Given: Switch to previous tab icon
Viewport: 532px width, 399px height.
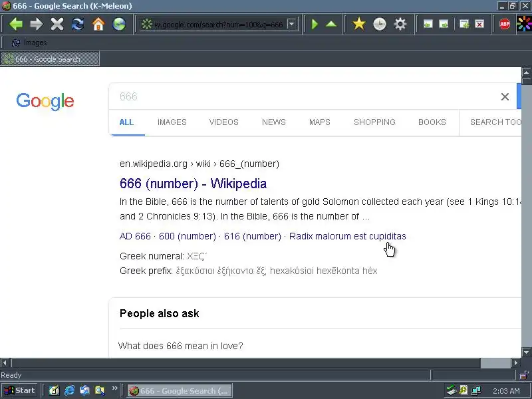Looking at the screenshot, I should click(428, 24).
